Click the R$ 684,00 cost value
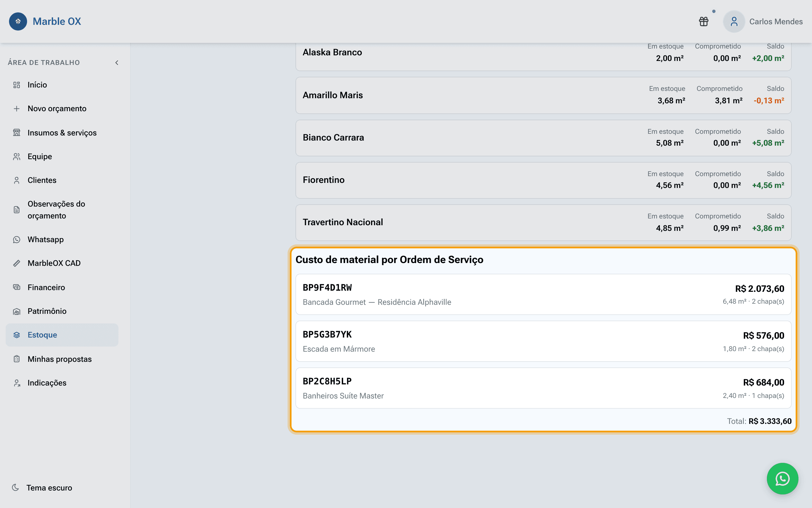Viewport: 812px width, 508px height. (764, 383)
